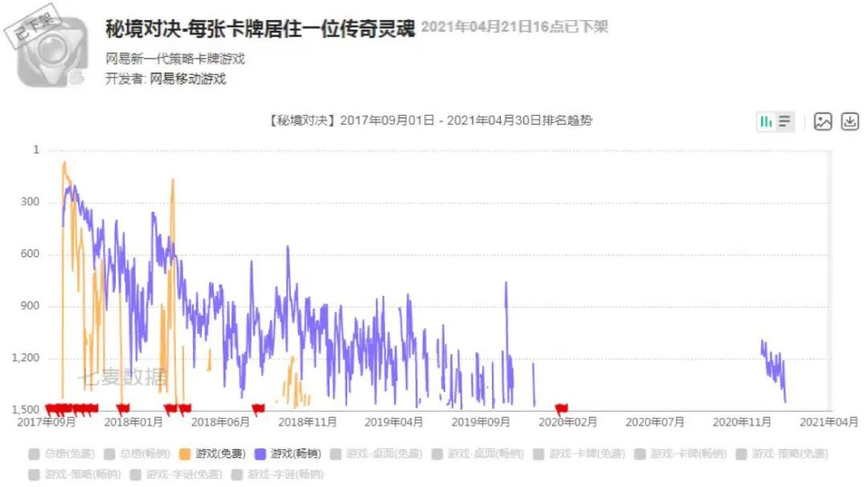Enable 游戏-卡牌(畅销) legend series
This screenshot has width=868, height=487.
[x=681, y=454]
